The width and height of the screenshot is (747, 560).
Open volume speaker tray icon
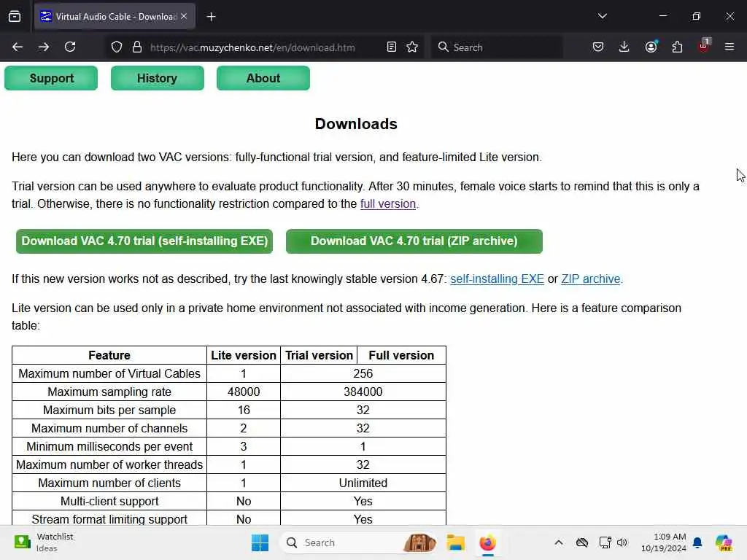pyautogui.click(x=622, y=542)
